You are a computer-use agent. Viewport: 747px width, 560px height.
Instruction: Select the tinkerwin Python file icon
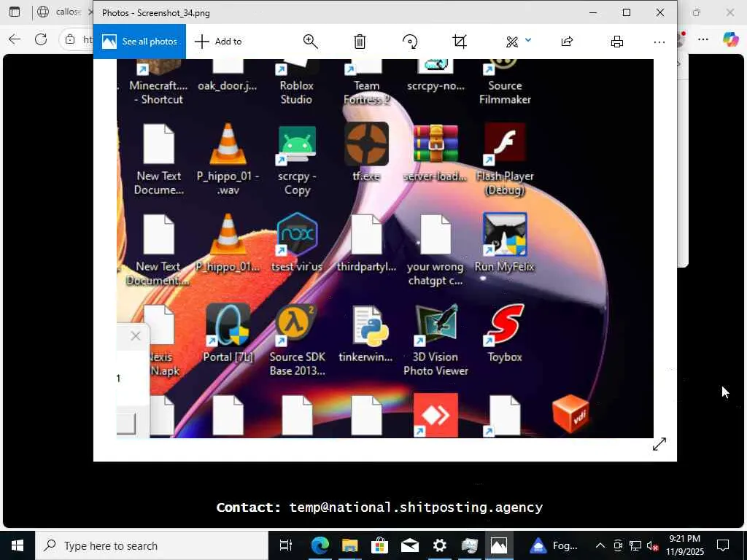(x=370, y=326)
